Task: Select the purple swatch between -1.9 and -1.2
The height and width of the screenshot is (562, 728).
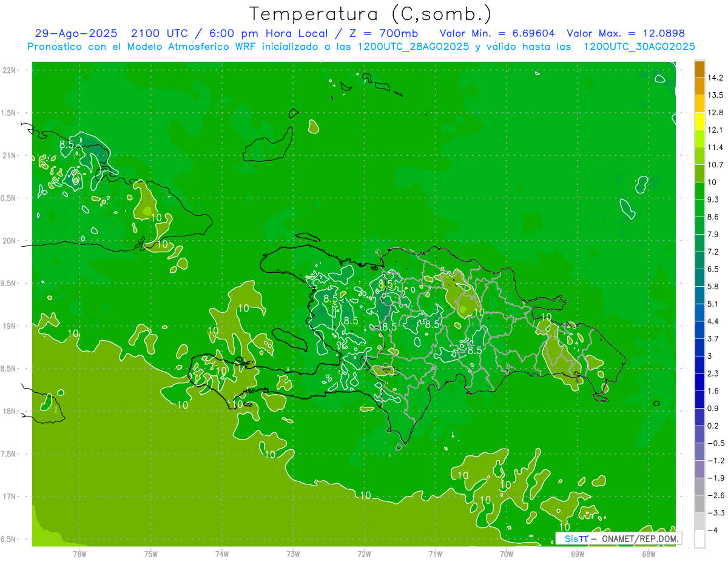Action: pos(699,469)
